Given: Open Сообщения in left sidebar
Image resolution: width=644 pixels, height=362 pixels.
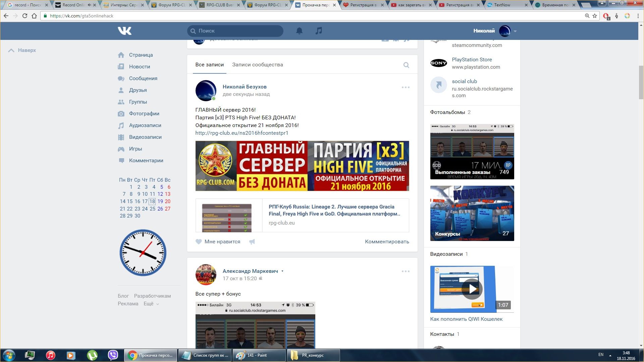Looking at the screenshot, I should (143, 78).
